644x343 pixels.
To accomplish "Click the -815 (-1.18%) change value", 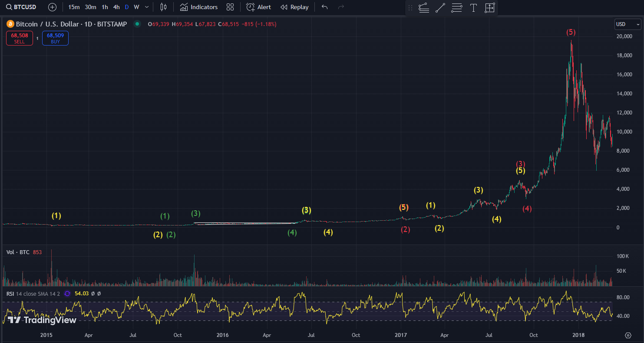I will click(x=258, y=24).
